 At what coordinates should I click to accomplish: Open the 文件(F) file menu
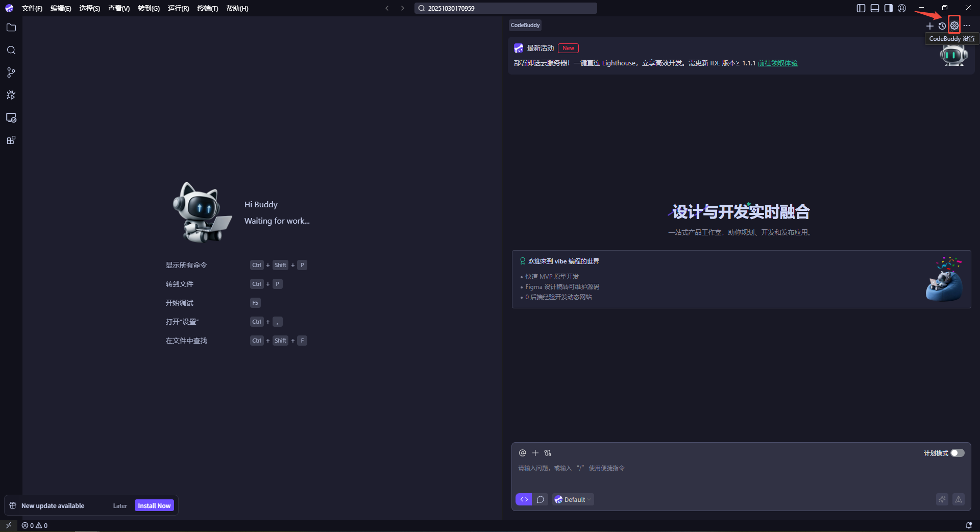[32, 8]
